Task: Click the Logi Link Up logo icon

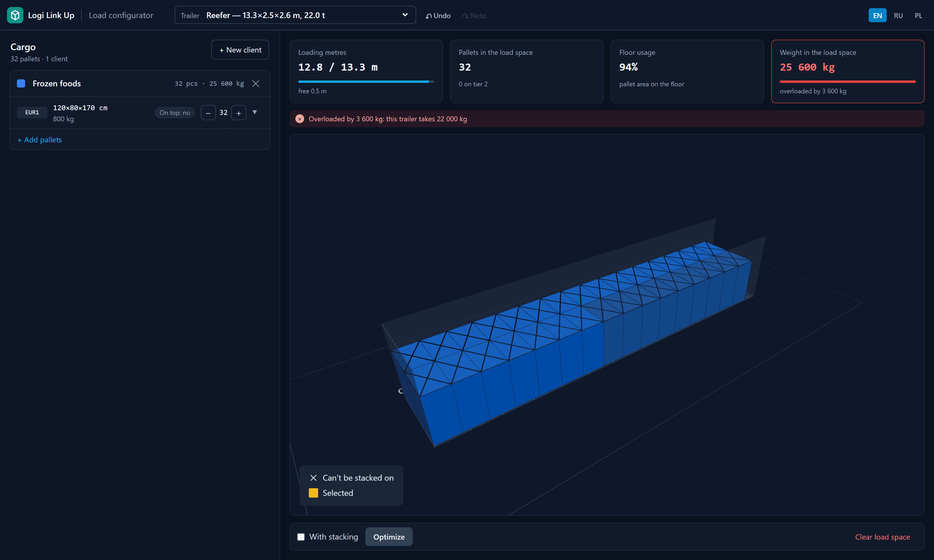Action: [x=15, y=15]
